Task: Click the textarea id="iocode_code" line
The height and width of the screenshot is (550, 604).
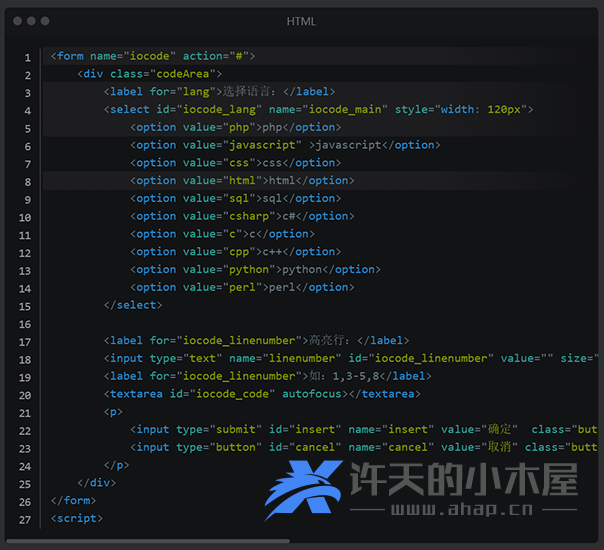Action: (262, 394)
